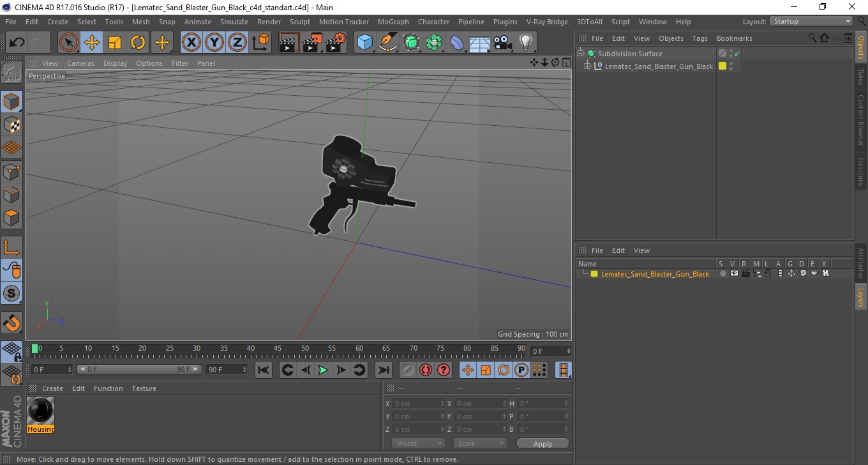
Task: Open the MoGraph menu
Action: (393, 22)
